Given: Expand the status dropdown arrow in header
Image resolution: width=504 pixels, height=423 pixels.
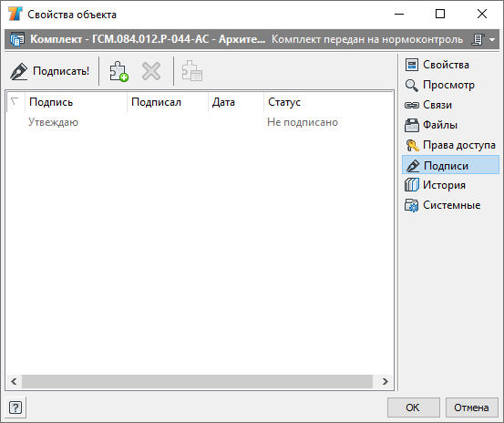Looking at the screenshot, I should tap(492, 39).
